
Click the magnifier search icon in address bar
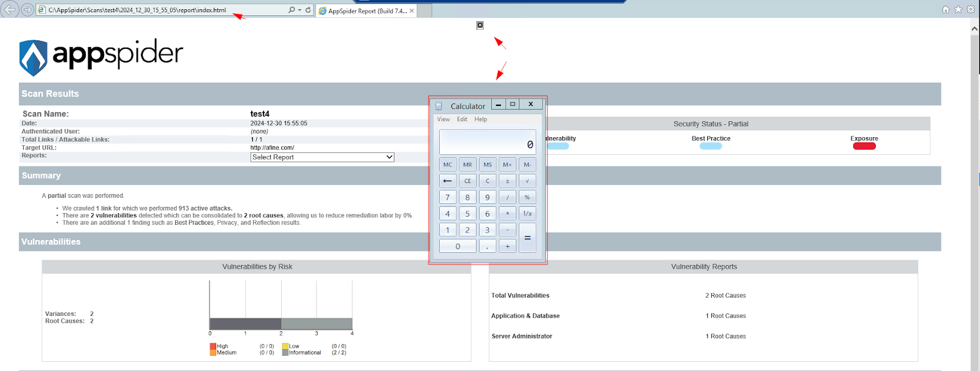(x=292, y=10)
